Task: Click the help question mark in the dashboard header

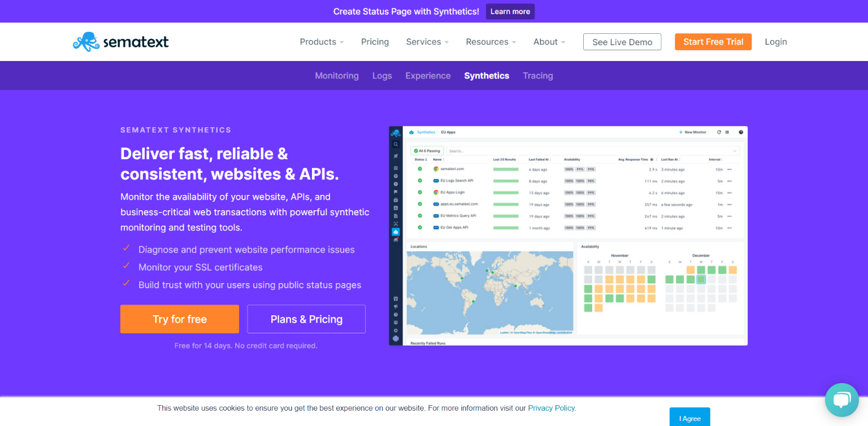Action: pos(741,132)
